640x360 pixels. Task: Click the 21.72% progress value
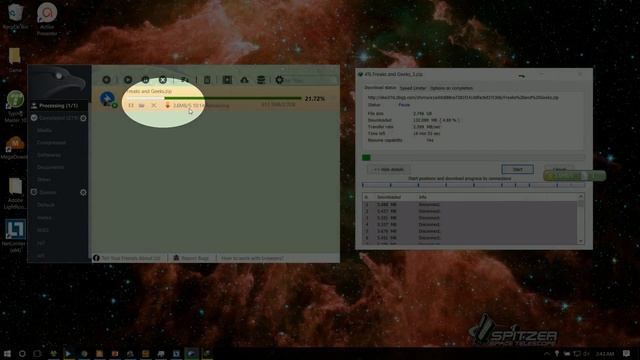point(315,99)
